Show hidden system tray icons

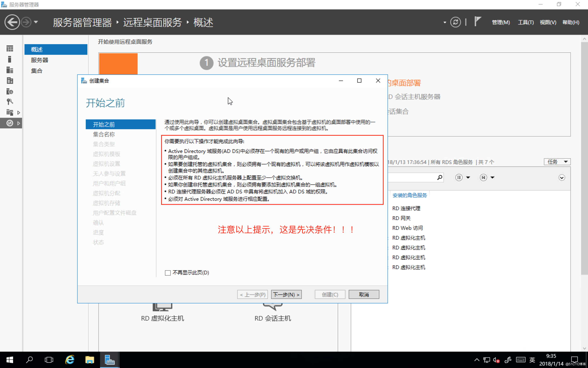point(477,360)
